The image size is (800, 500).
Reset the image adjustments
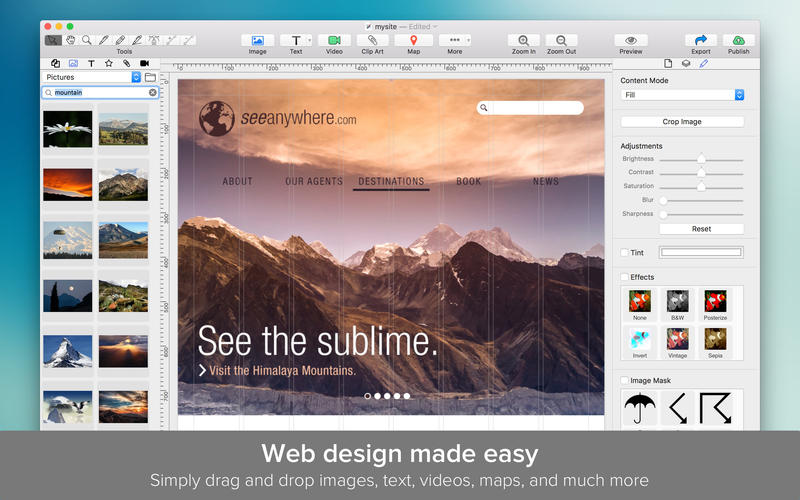701,229
